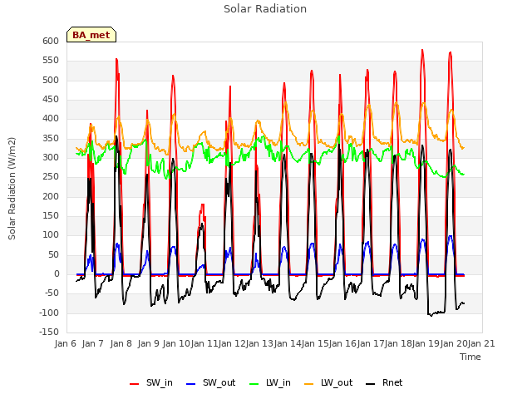Click the low SW_in peak on Jan 11
Image resolution: width=532 pixels, height=399 pixels.
(x=203, y=204)
